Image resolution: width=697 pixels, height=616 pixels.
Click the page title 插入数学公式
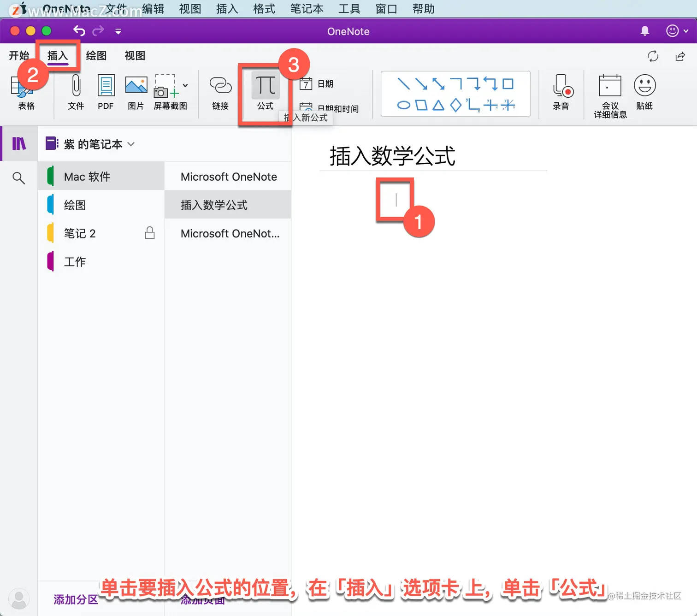click(x=392, y=155)
